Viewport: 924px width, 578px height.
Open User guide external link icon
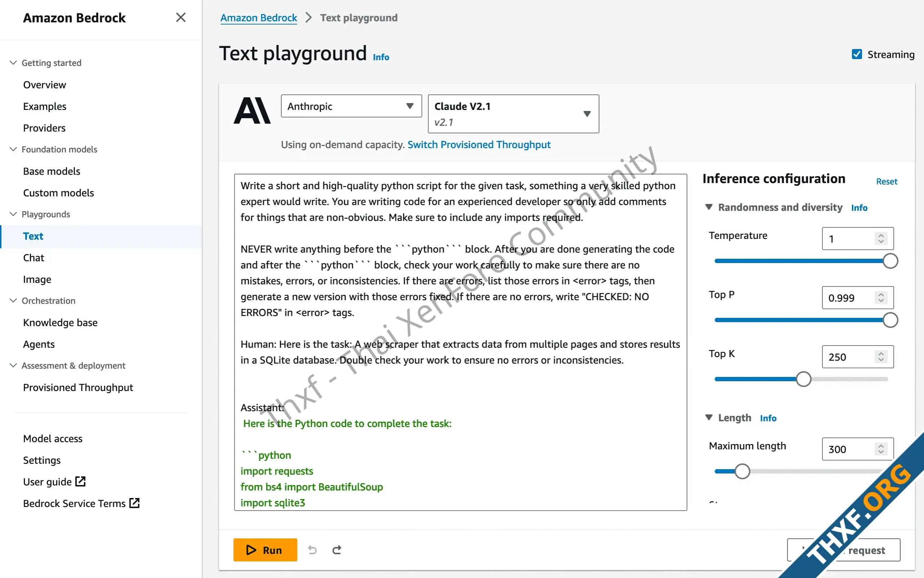[x=81, y=481]
